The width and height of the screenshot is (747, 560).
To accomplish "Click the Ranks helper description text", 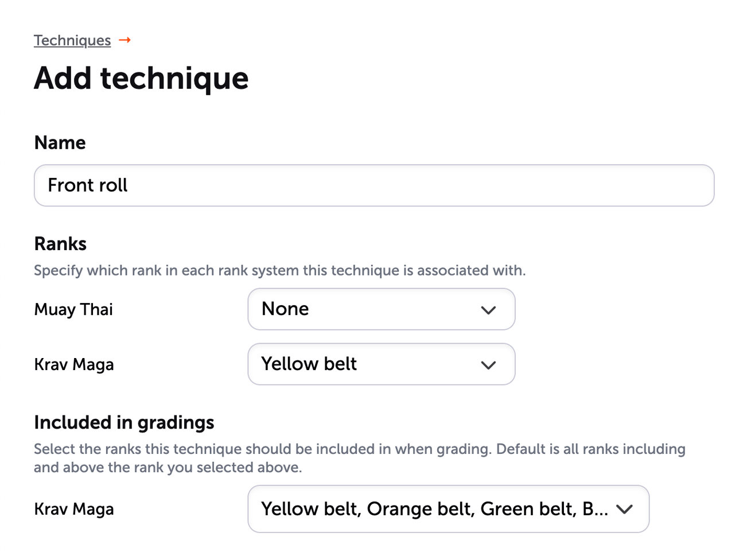I will click(x=279, y=270).
